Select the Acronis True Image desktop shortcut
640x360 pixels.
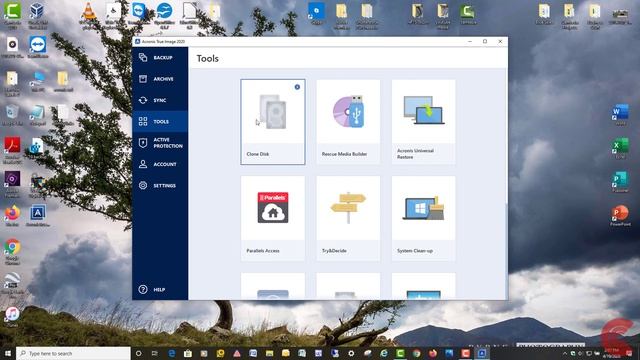[38, 216]
